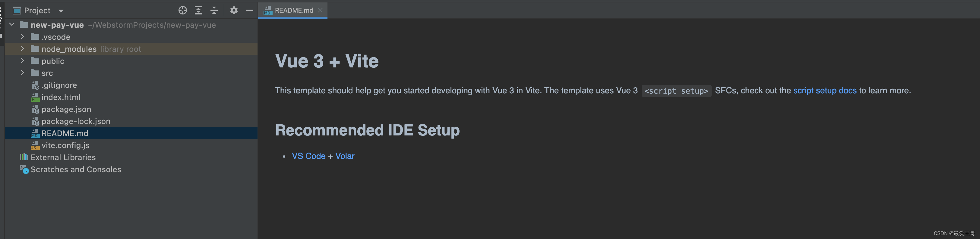
Task: Expand the node_modules folder
Action: 22,49
